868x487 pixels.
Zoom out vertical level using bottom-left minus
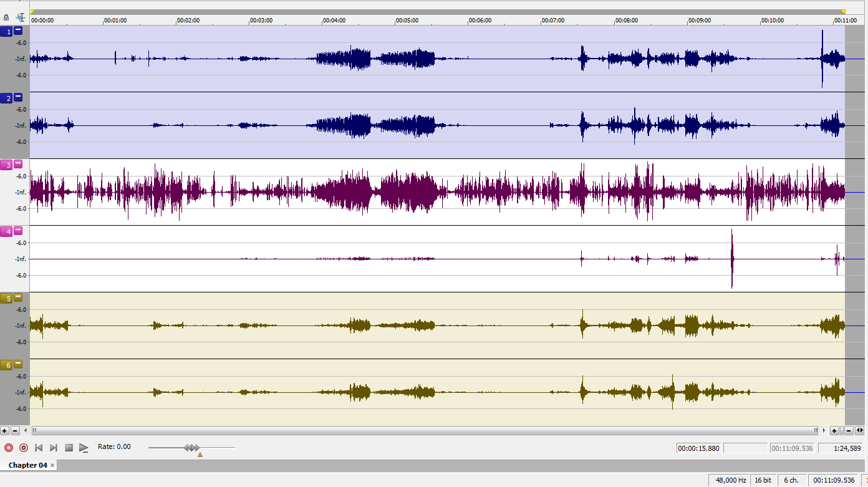pyautogui.click(x=15, y=430)
